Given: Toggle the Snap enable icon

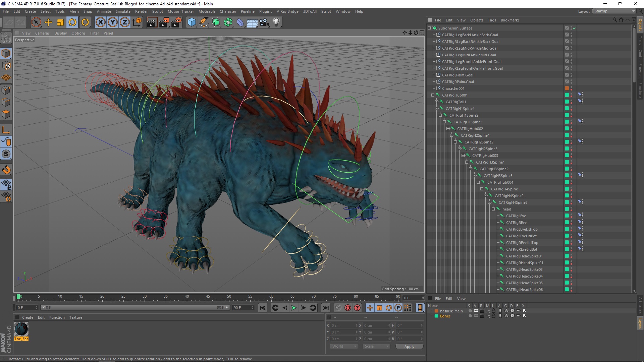Looking at the screenshot, I should [6, 170].
